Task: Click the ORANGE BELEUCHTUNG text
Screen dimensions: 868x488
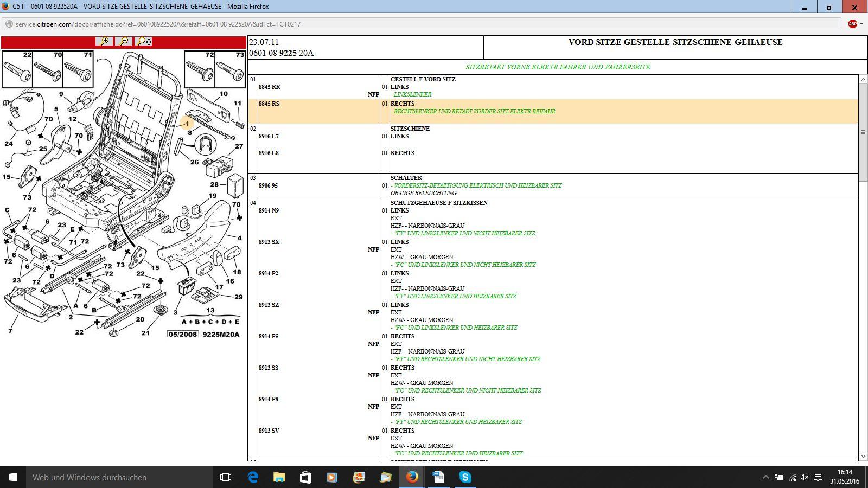Action: pos(424,193)
